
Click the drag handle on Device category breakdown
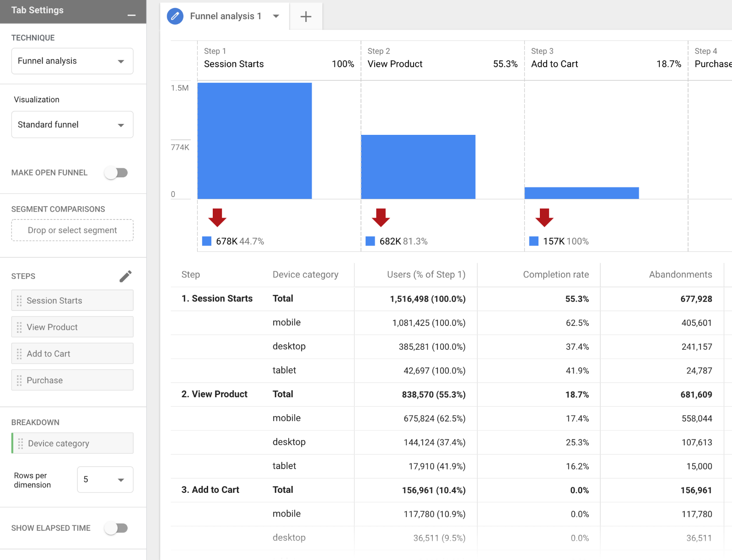pyautogui.click(x=20, y=443)
